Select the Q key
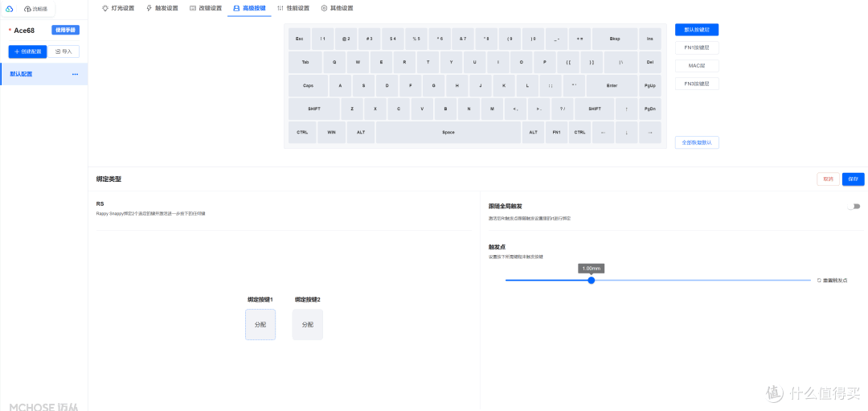This screenshot has width=868, height=411. tap(334, 63)
